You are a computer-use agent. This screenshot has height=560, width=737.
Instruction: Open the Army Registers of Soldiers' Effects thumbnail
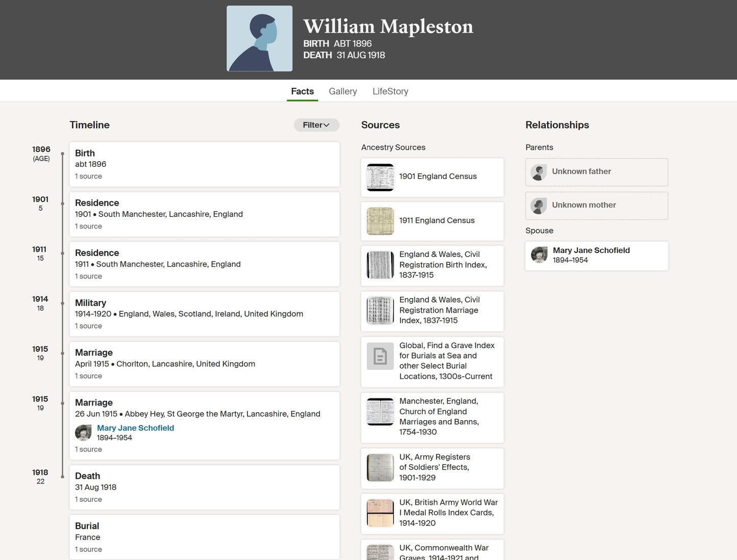click(380, 468)
